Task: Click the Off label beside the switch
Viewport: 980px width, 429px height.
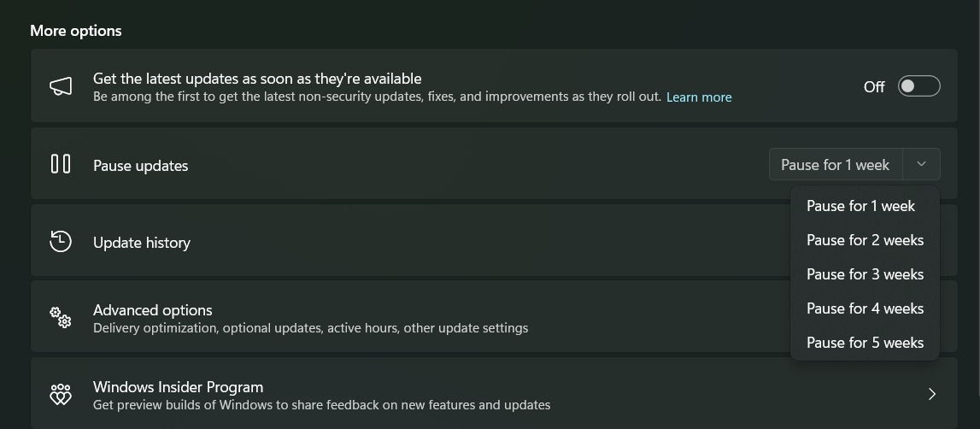Action: coord(874,87)
